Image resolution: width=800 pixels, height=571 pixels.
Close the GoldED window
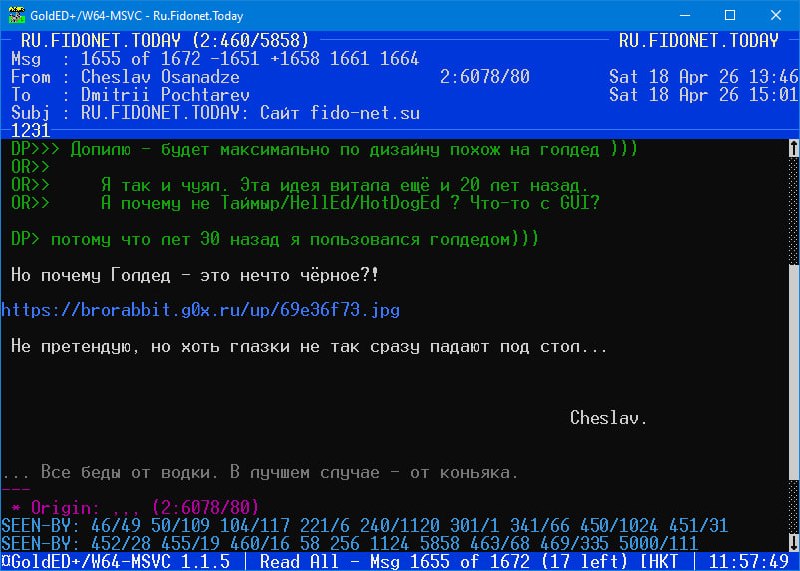pyautogui.click(x=775, y=15)
